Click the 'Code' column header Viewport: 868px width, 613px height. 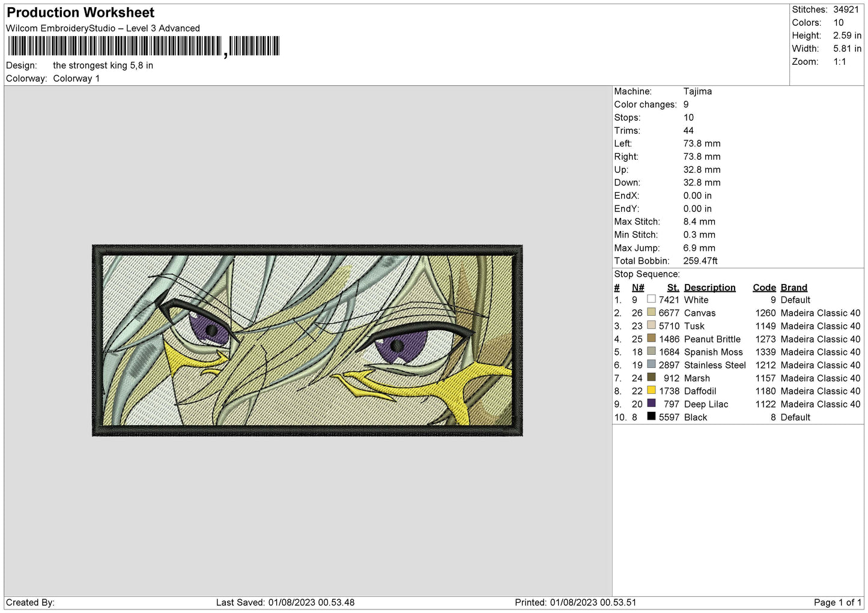(764, 288)
